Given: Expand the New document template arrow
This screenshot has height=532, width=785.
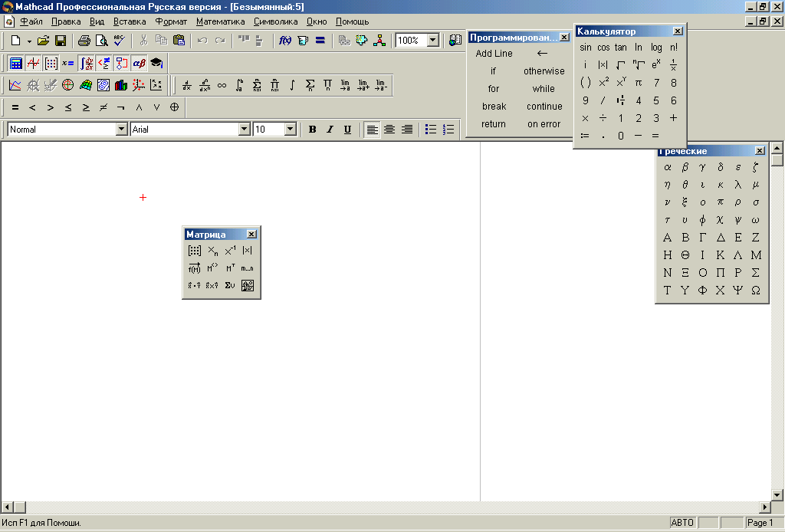Looking at the screenshot, I should 29,41.
